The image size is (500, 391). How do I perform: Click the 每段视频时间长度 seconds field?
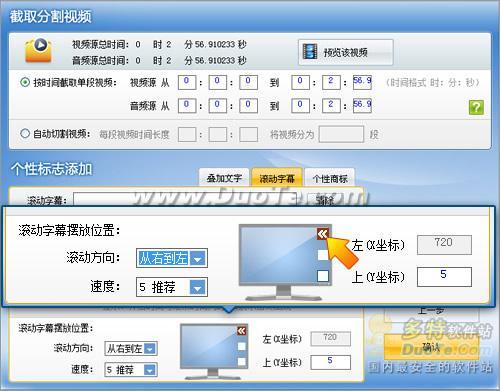click(x=248, y=135)
